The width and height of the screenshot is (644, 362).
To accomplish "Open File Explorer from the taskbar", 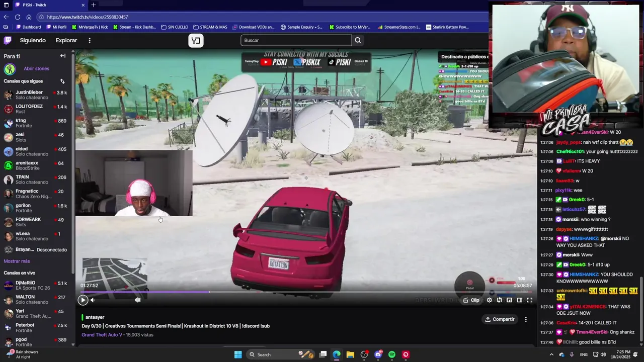I will pyautogui.click(x=350, y=355).
